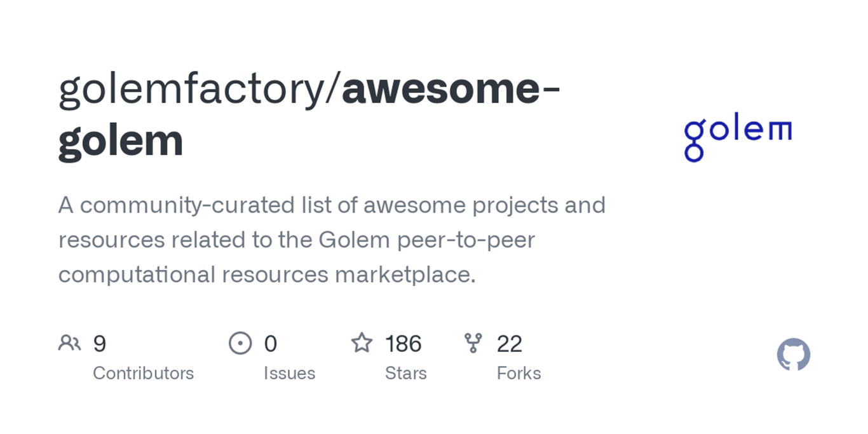Screen dimensions: 868x434
Task: Click the Issues circle-dot icon
Action: tap(240, 343)
